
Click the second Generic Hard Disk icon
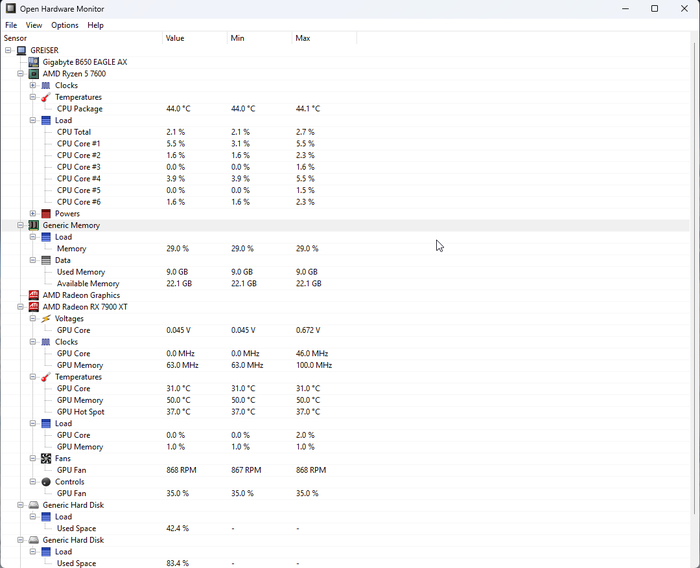pos(33,540)
